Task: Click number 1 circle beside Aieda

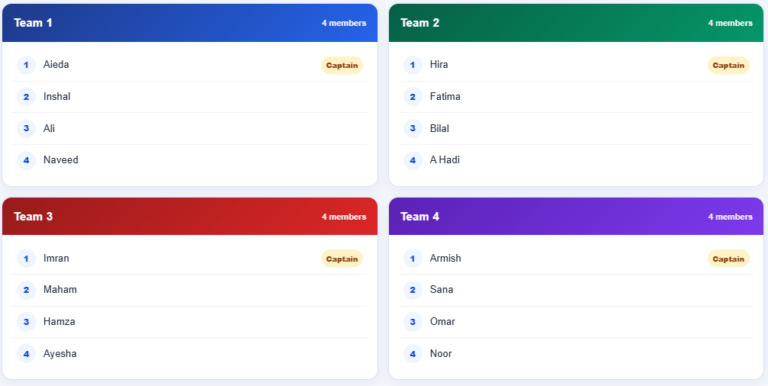Action: (26, 65)
